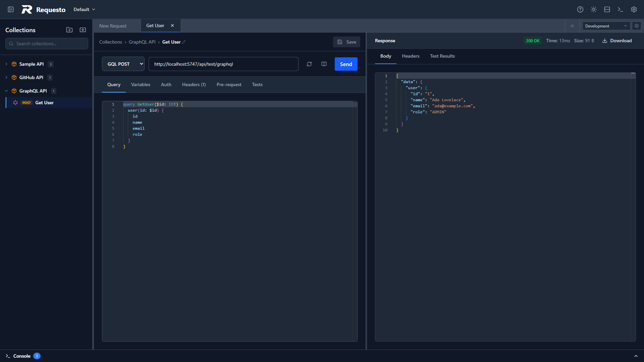Image resolution: width=644 pixels, height=362 pixels.
Task: Show the Test Results tab
Action: click(442, 56)
